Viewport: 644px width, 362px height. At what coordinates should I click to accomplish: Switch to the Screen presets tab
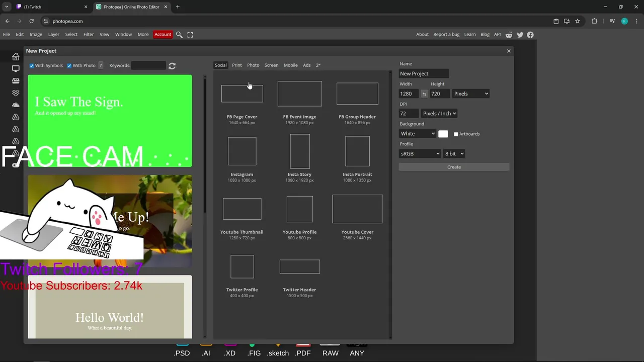(271, 65)
